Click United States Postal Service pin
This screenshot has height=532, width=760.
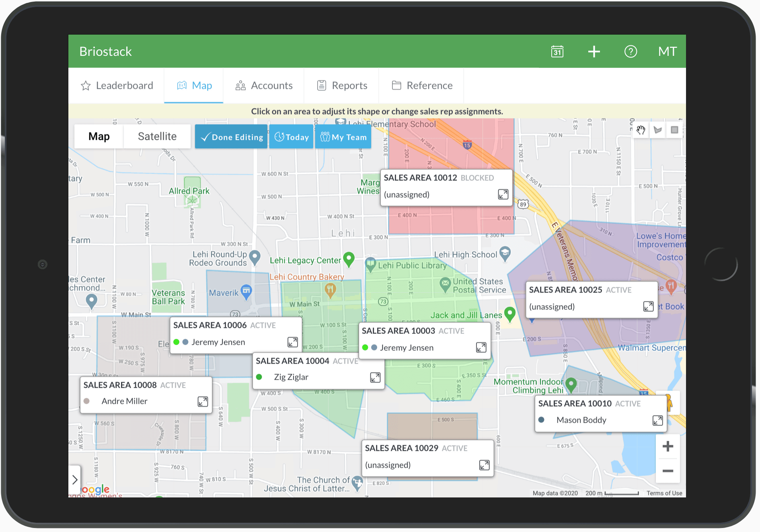click(x=445, y=284)
